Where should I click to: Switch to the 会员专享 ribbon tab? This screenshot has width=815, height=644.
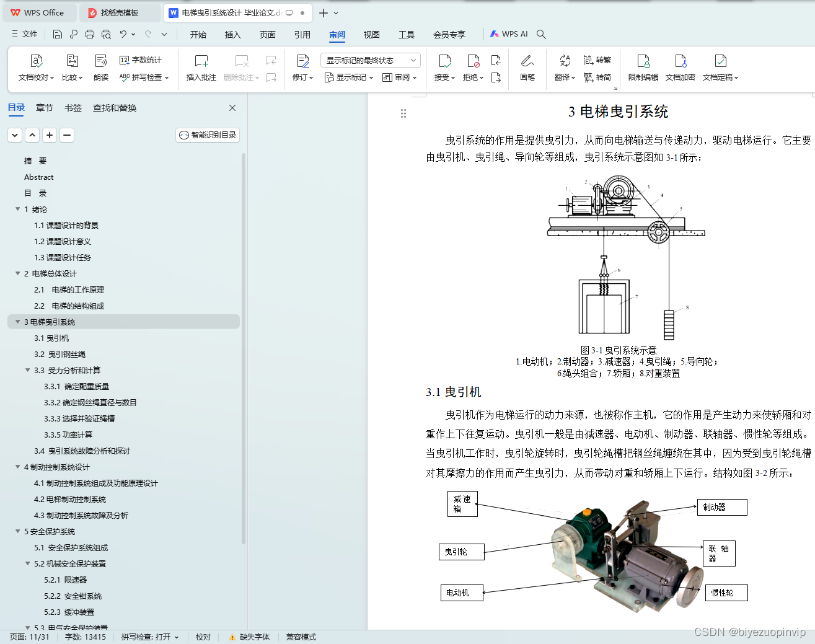[x=449, y=35]
